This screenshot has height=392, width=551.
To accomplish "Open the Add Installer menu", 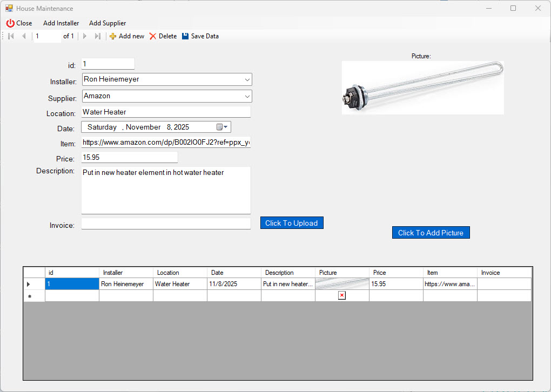I will (61, 23).
